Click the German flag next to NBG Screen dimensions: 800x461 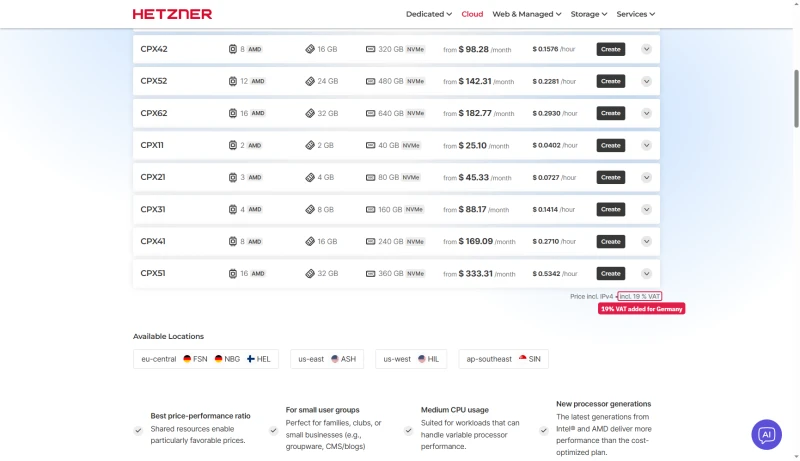tap(218, 359)
